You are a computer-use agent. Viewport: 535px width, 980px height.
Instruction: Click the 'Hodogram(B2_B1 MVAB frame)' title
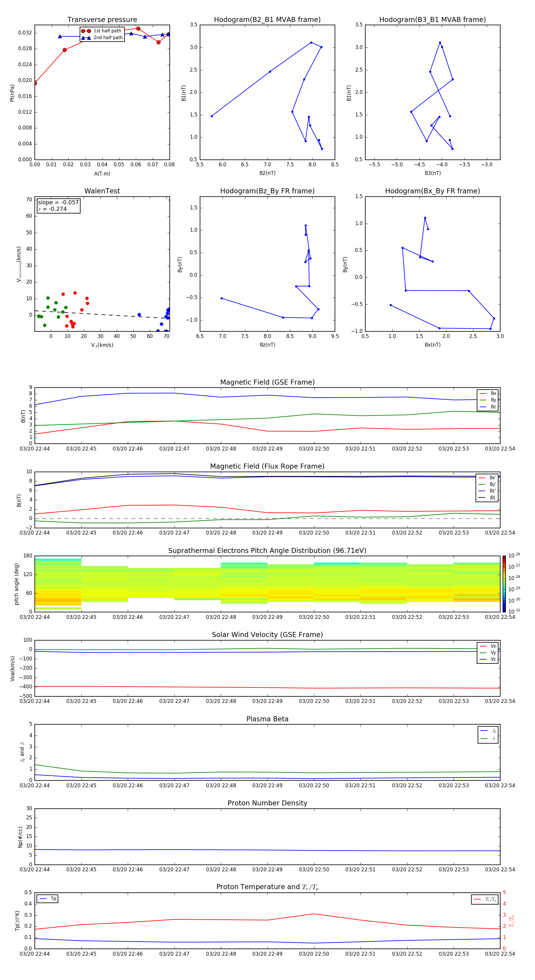click(x=267, y=20)
